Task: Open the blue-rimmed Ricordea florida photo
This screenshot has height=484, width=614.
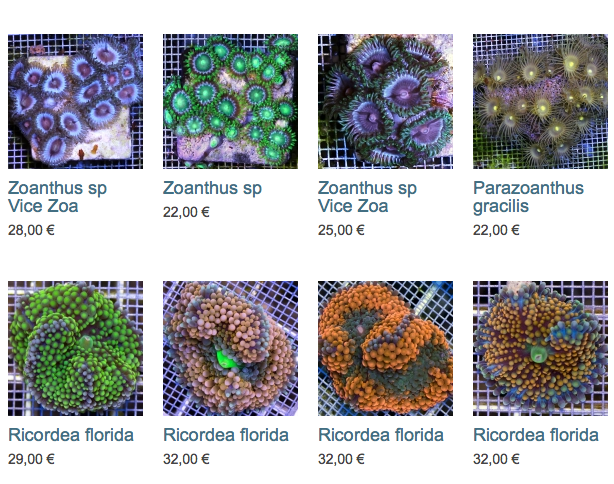Action: click(x=540, y=348)
